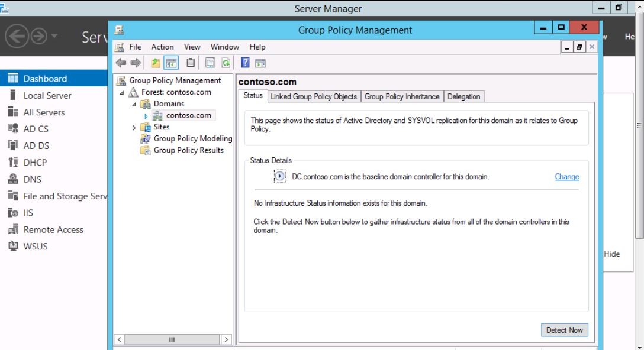
Task: Click the Export List toolbar icon
Action: (210, 63)
